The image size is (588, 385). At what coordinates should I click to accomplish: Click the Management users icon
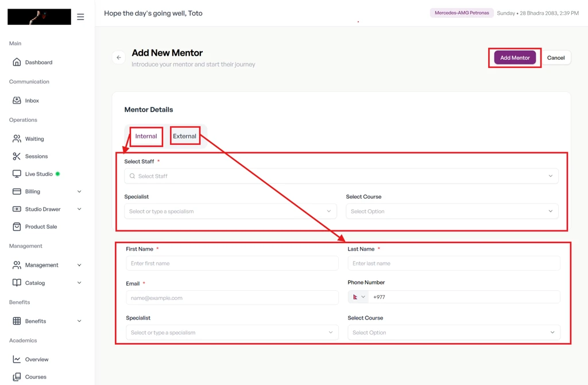point(17,265)
